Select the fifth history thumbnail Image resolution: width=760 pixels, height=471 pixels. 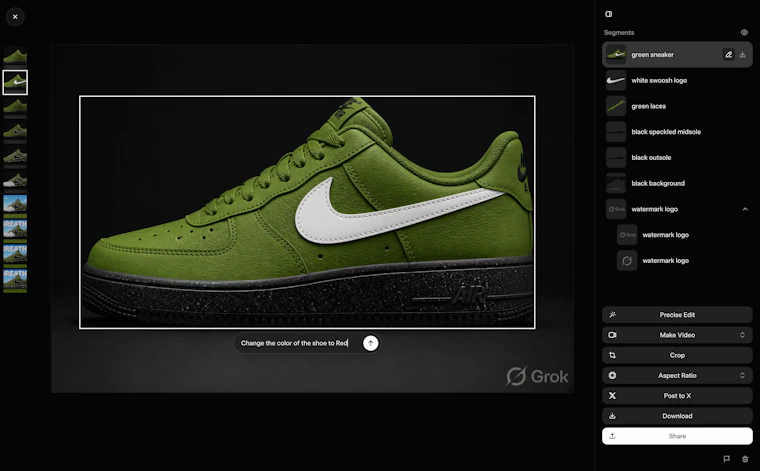[x=15, y=157]
